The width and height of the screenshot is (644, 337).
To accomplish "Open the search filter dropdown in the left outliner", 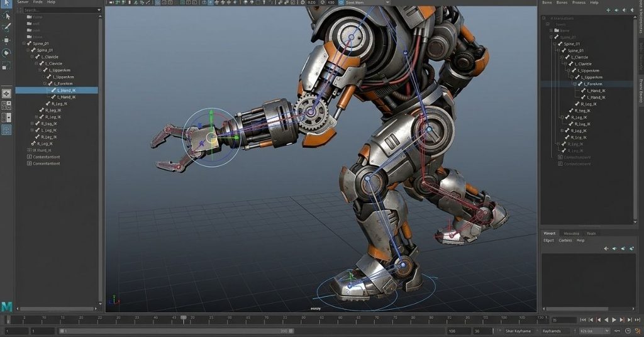I will (x=99, y=10).
